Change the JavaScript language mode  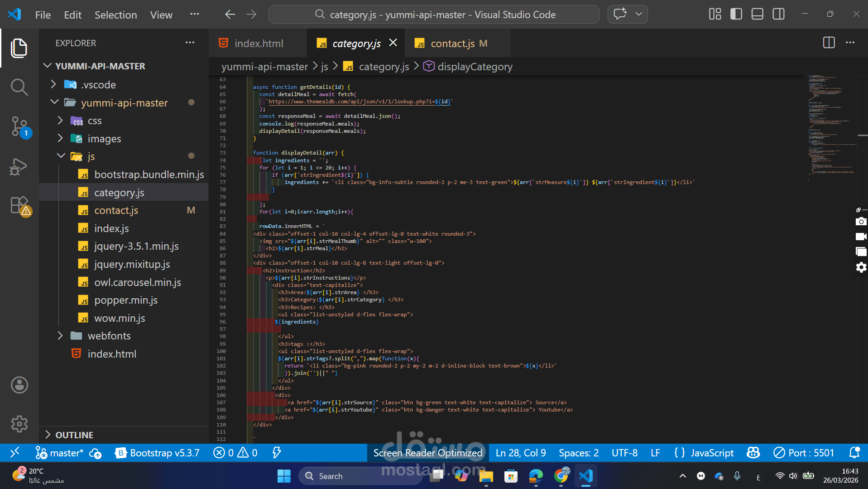[711, 453]
